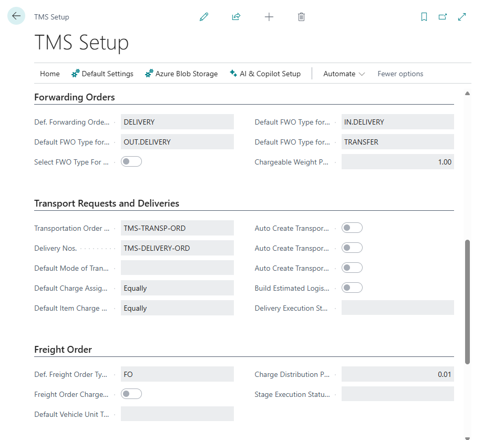504x440 pixels.
Task: Click the back arrow button
Action: [16, 16]
